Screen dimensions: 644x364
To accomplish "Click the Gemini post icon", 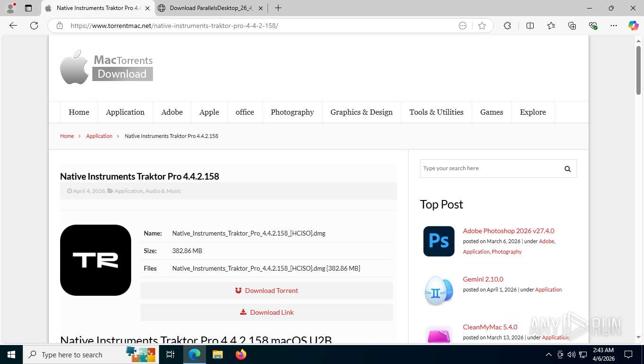I will [x=439, y=290].
